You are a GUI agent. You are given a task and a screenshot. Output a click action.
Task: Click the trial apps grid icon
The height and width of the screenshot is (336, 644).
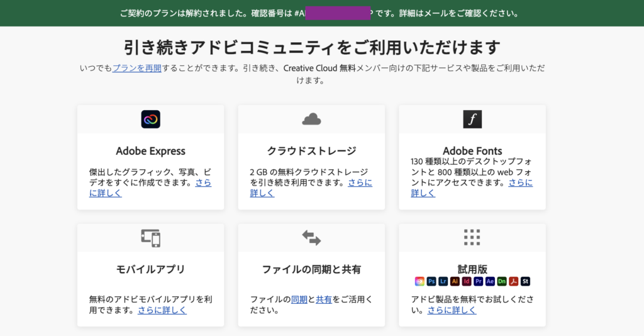point(472,237)
